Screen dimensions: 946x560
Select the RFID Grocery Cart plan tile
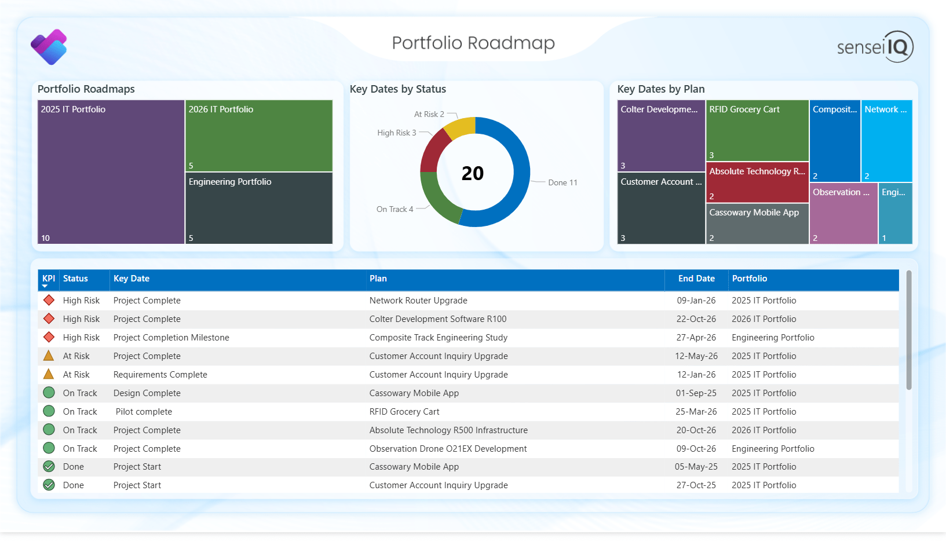coord(757,131)
